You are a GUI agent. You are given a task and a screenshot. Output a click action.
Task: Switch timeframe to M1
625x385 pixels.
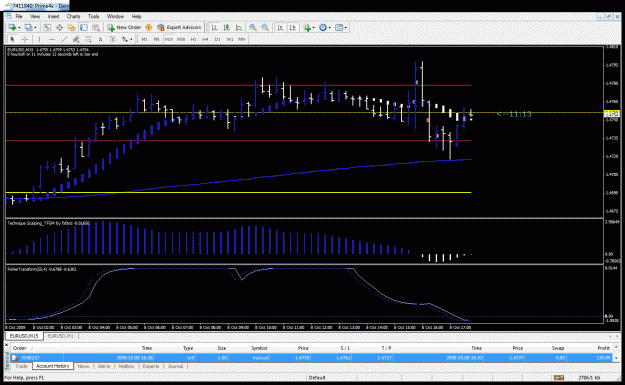coord(144,39)
